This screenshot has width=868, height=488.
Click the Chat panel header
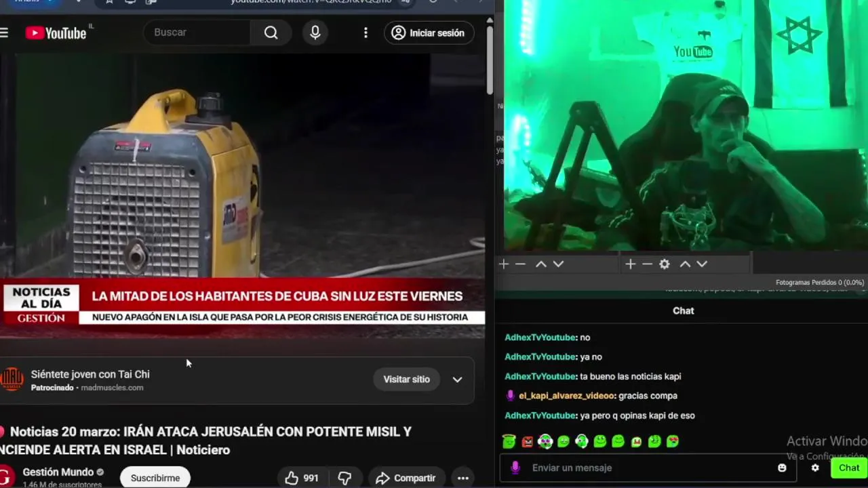tap(683, 310)
